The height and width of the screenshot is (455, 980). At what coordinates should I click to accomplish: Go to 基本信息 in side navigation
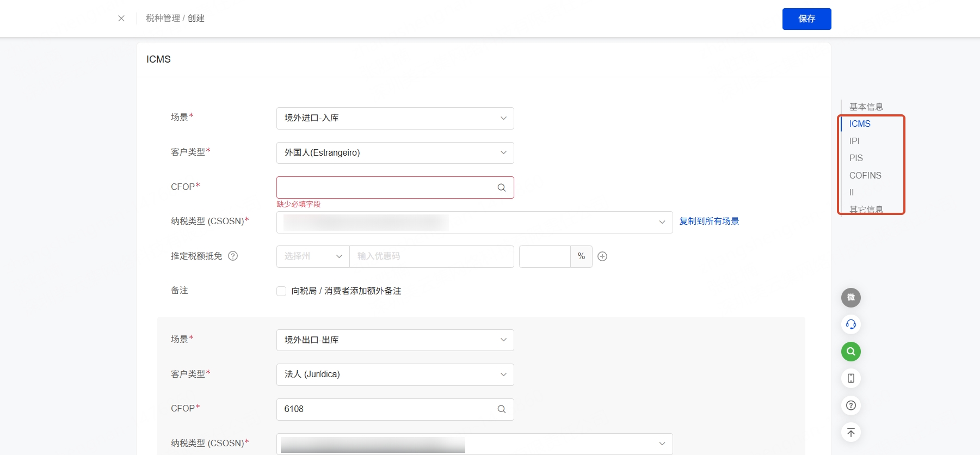point(866,107)
